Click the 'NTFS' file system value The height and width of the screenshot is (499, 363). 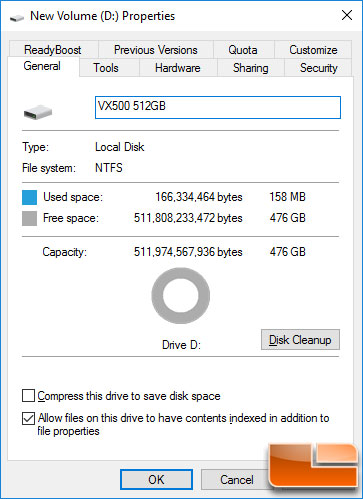109,168
